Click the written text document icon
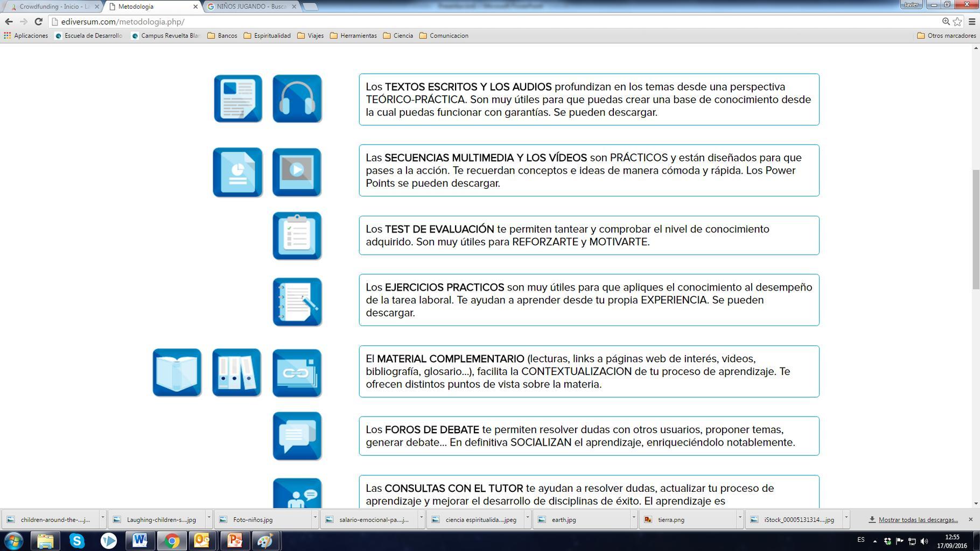 click(x=238, y=98)
